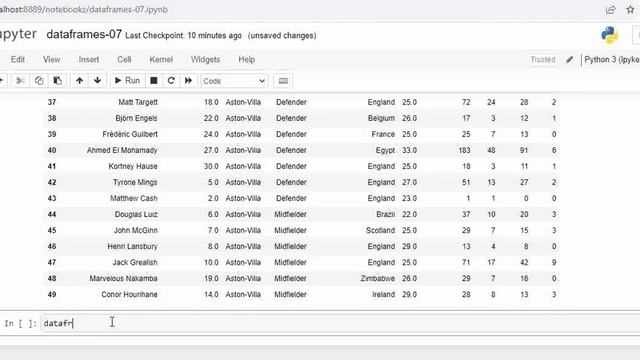
Task: Copy selected cells icon
Action: coord(39,81)
